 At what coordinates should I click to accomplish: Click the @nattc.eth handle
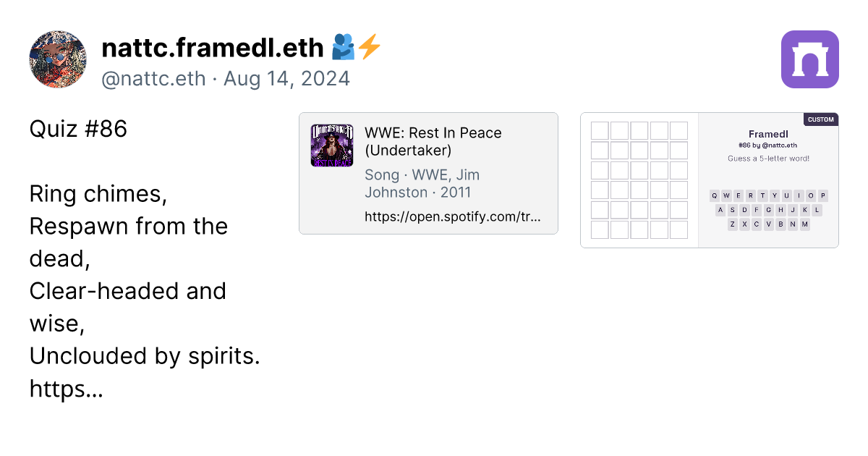[x=153, y=78]
